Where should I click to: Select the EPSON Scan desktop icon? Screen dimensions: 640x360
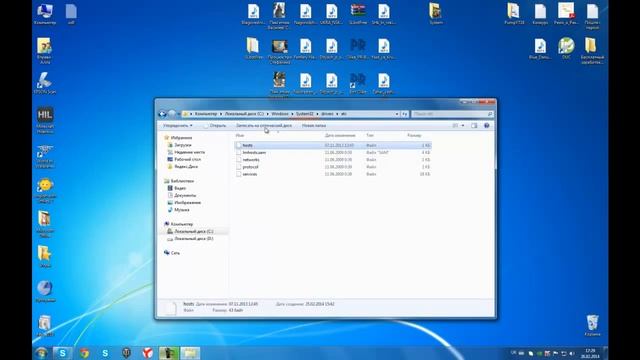pos(45,84)
